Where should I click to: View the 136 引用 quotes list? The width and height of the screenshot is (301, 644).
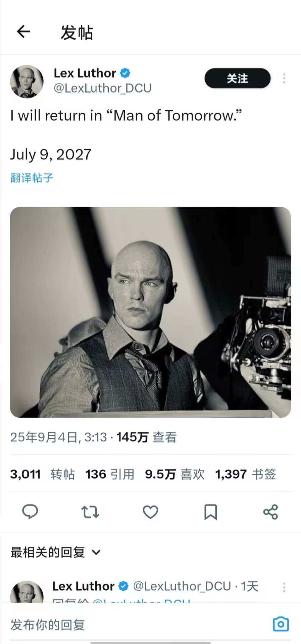(110, 474)
